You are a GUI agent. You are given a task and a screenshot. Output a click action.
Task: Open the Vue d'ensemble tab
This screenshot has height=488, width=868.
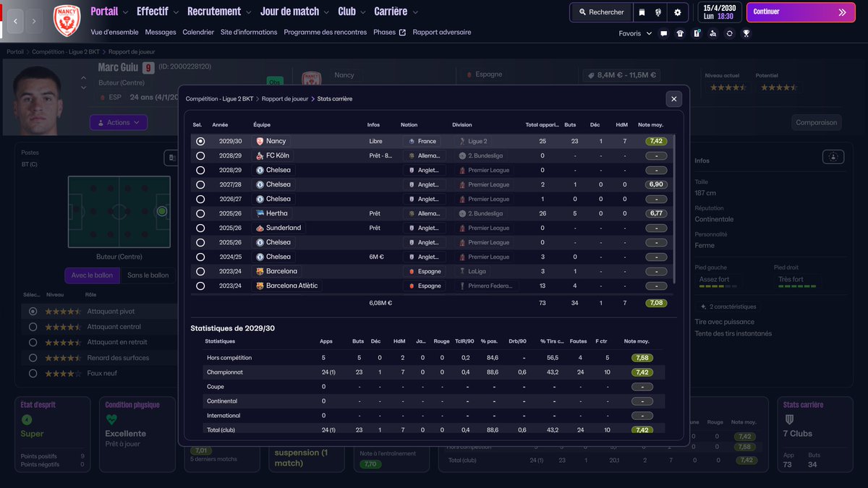click(114, 33)
